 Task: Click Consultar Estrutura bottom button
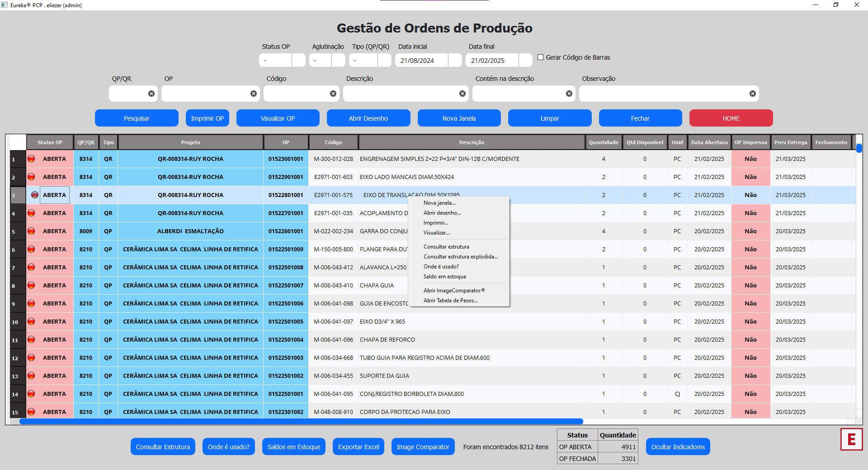click(x=163, y=446)
